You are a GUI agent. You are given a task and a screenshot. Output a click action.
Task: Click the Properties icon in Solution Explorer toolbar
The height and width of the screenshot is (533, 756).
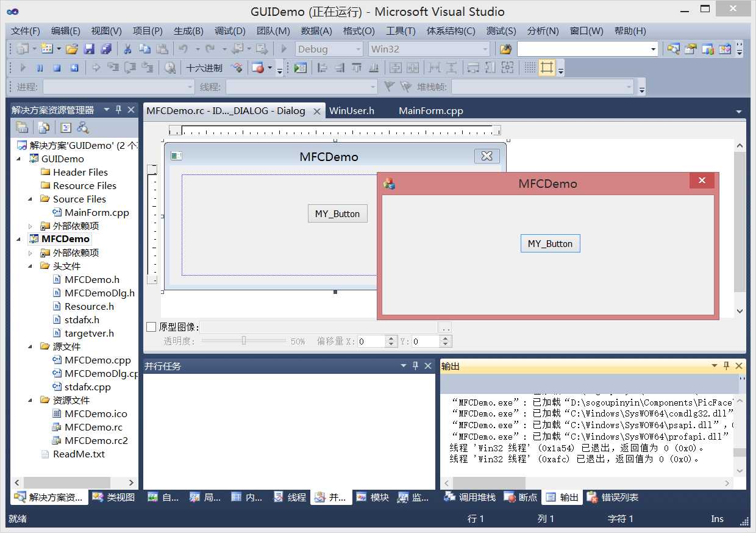22,127
